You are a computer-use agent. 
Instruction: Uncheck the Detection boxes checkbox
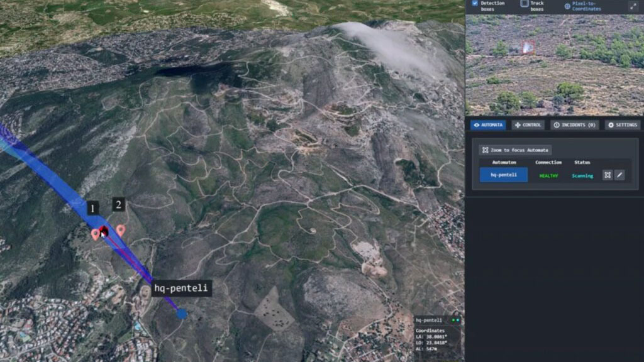click(x=475, y=3)
